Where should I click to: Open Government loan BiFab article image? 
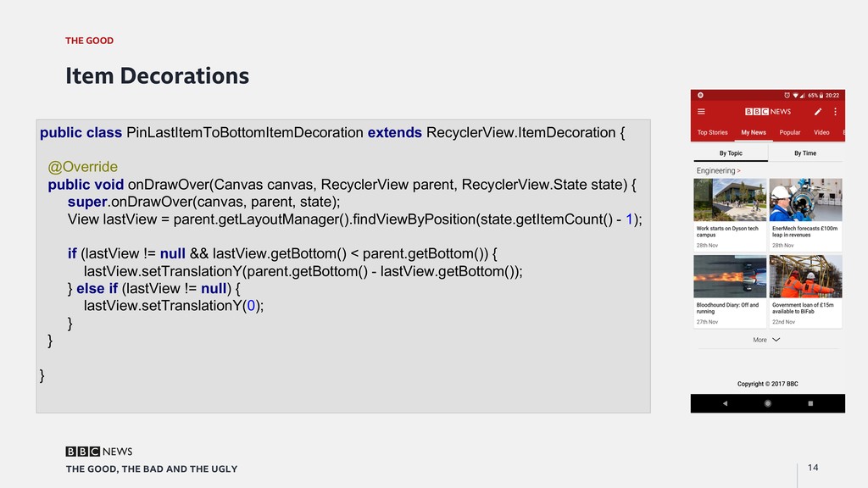pyautogui.click(x=805, y=276)
